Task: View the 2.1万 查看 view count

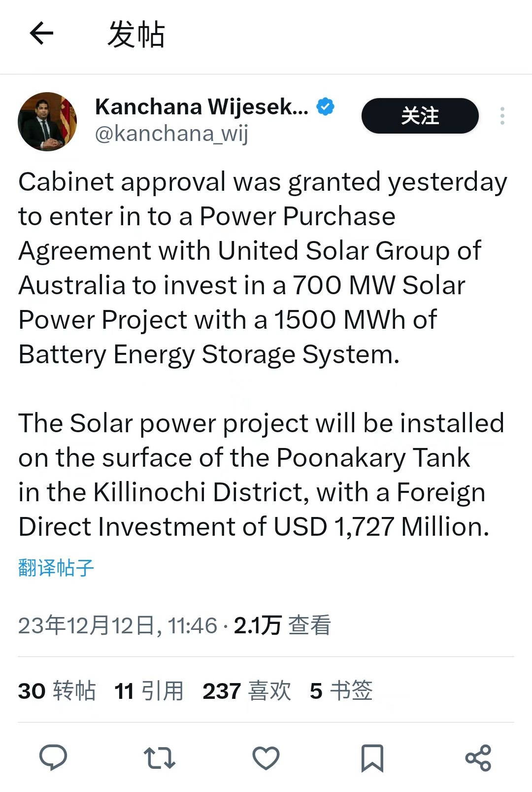Action: (282, 625)
